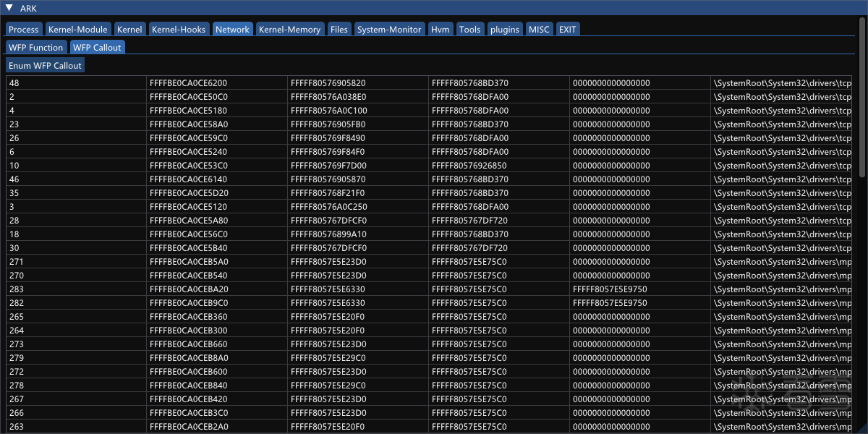
Task: Click address FFFFBE0CA0CE5B40
Action: [x=217, y=248]
